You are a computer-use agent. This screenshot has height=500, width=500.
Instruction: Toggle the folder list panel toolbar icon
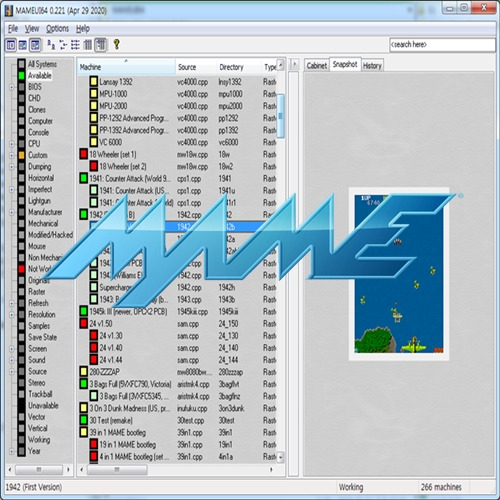[11, 45]
